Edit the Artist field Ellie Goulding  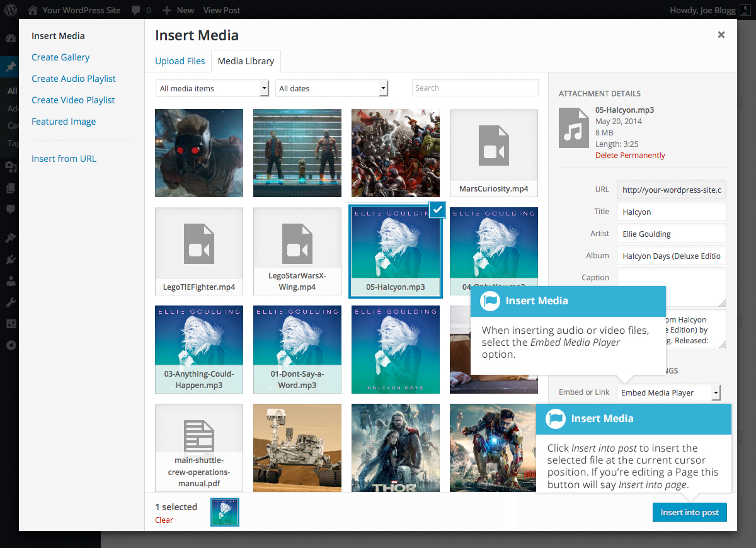pyautogui.click(x=672, y=234)
